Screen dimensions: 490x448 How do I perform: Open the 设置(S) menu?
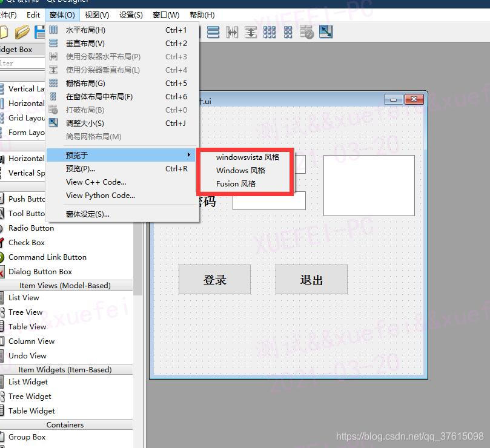pyautogui.click(x=131, y=15)
